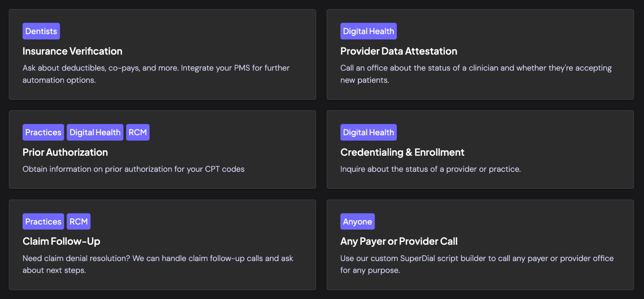Open the Claim Follow-Up heading
Viewport: 644px width, 299px height.
[61, 241]
